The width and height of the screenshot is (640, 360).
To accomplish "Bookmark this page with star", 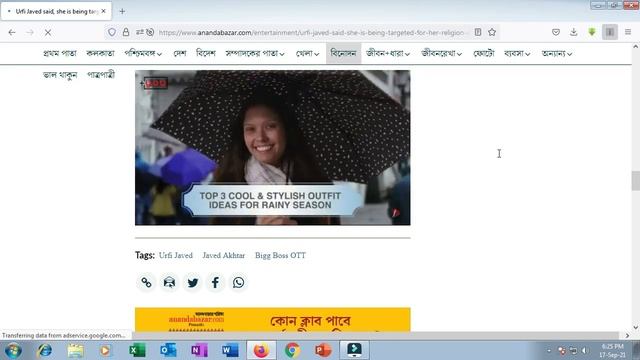I will pos(492,32).
